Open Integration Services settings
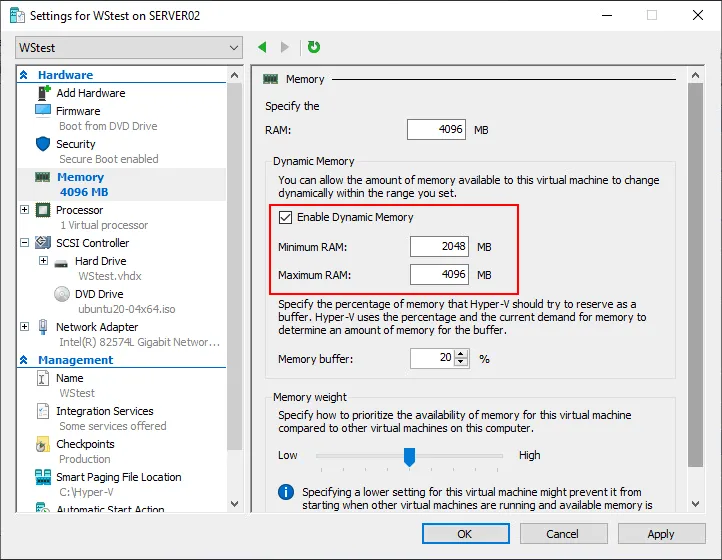The width and height of the screenshot is (722, 560). pos(104,411)
